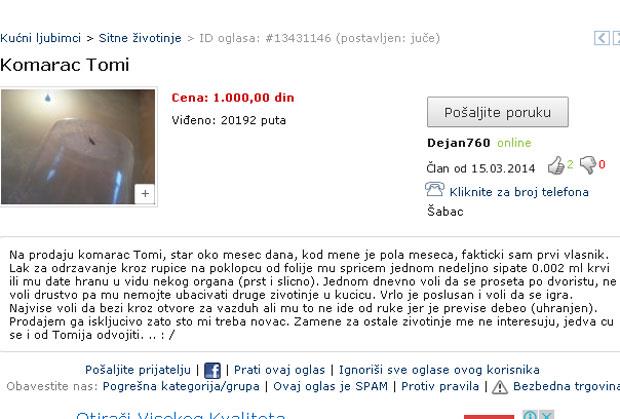Screen dimensions: 620x419
Task: Report Pogrešna kategorija/grupa
Action: click(x=181, y=386)
